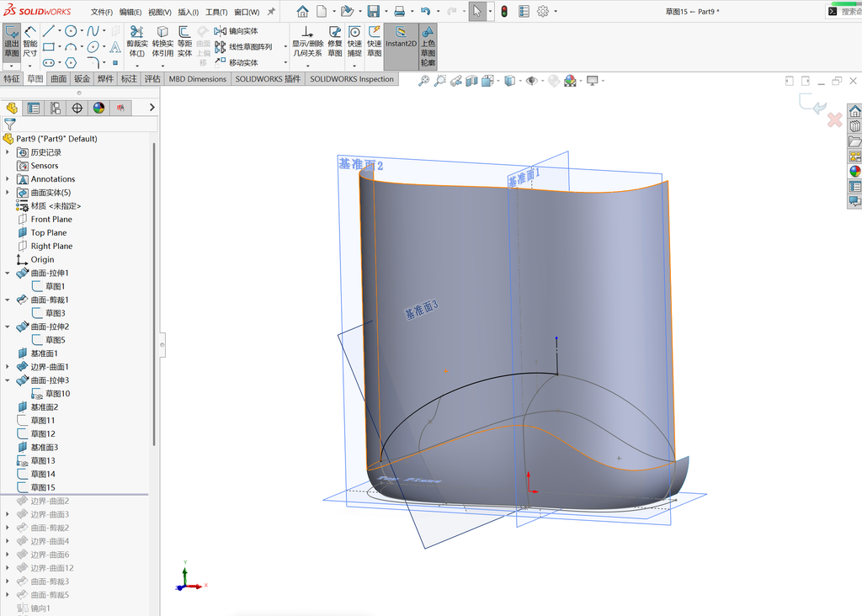Switch to the 曲面 tab
The width and height of the screenshot is (862, 616).
pos(58,78)
